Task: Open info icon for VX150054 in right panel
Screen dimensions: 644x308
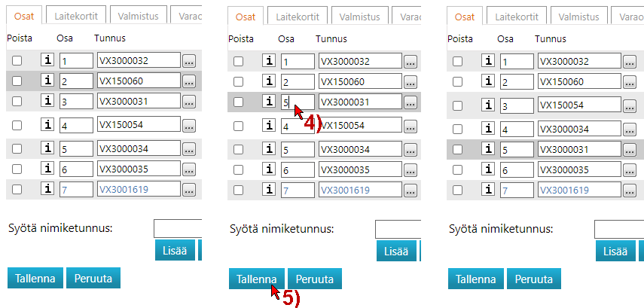Action: [488, 106]
